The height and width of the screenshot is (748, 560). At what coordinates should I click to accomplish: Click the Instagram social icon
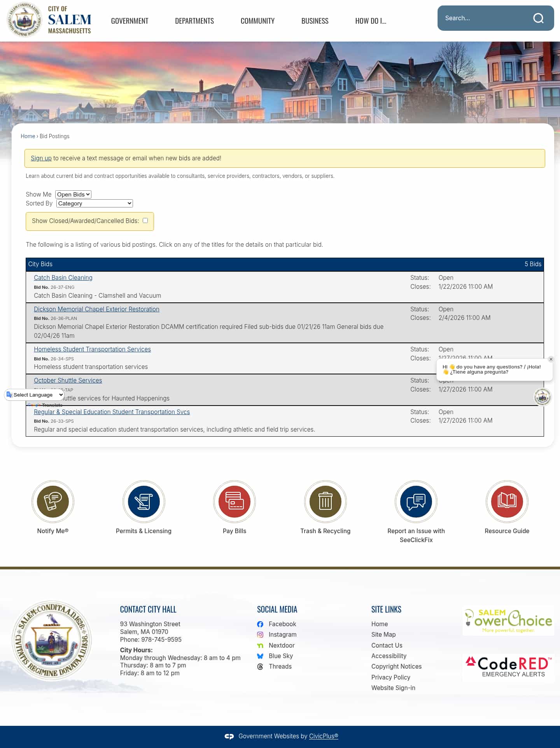[260, 635]
